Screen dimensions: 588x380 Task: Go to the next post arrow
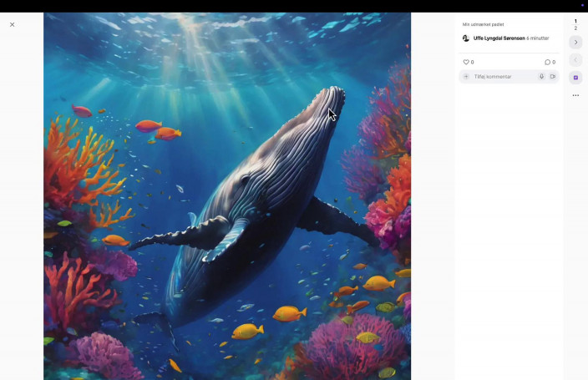575,43
